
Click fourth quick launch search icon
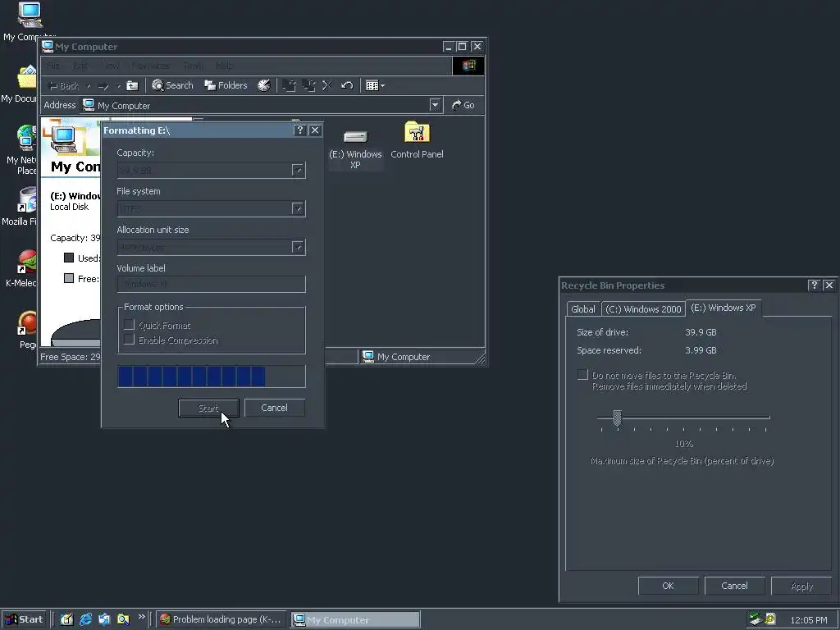123,619
